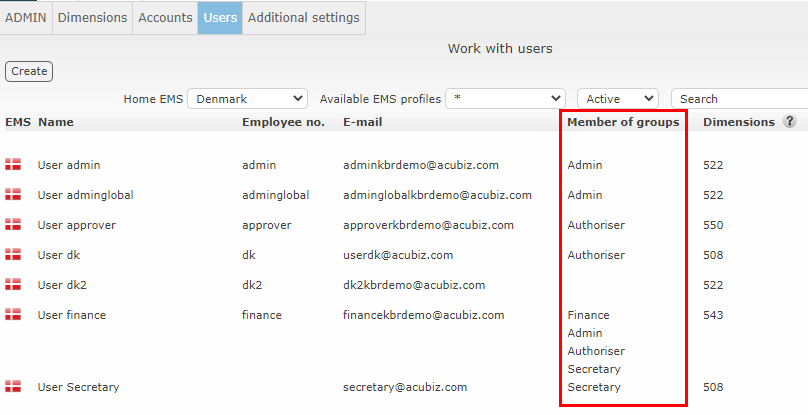Click the Create button
The image size is (808, 415).
click(x=29, y=71)
